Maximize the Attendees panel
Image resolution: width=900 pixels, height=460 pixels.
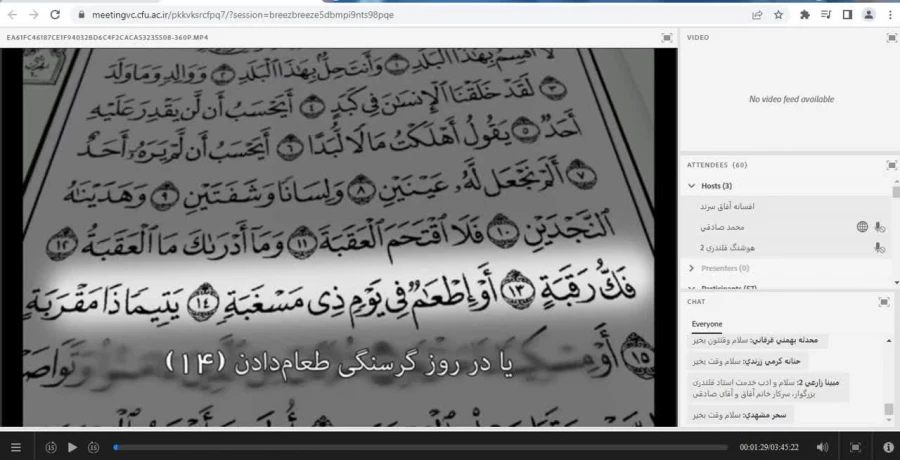click(891, 164)
